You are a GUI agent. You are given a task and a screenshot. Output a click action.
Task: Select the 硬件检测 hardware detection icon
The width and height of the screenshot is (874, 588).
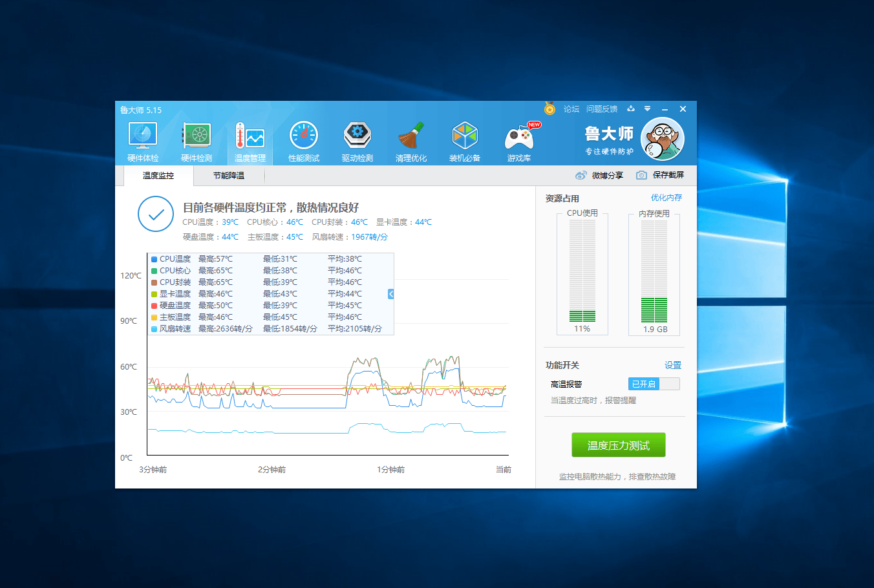197,142
